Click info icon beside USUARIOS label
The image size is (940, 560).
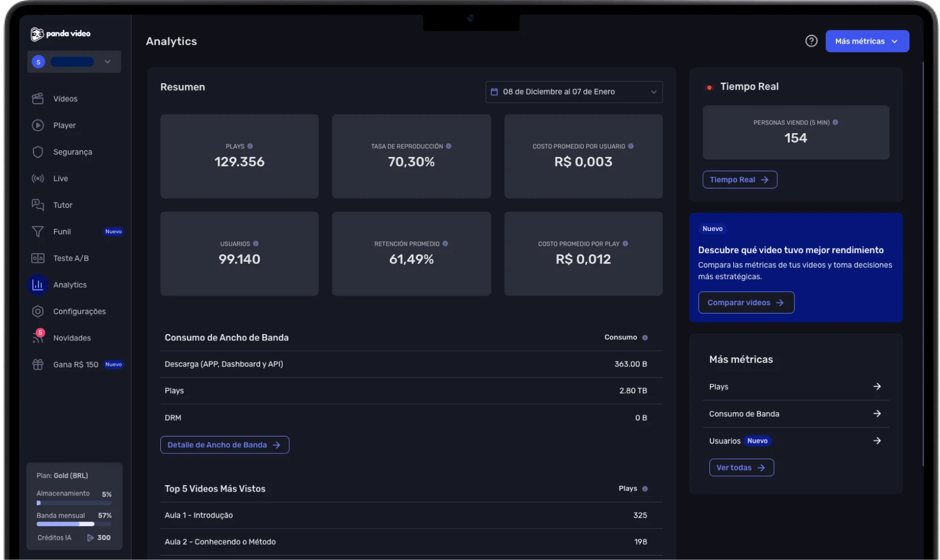256,243
